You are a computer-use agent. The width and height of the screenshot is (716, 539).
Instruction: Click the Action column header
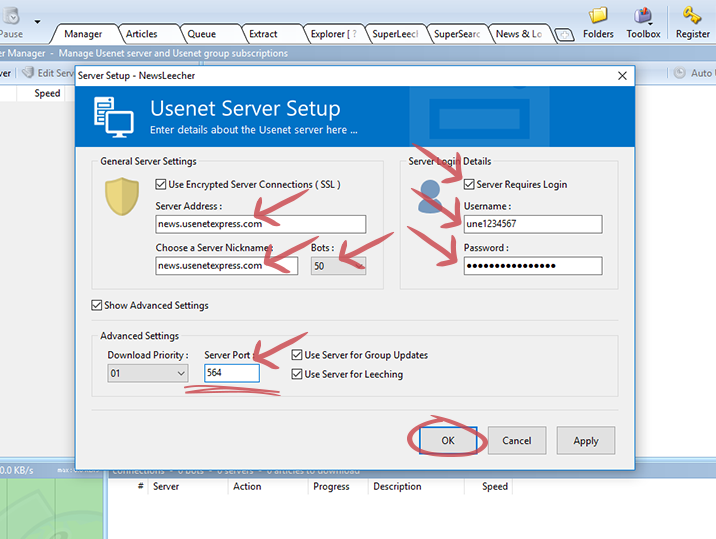268,486
